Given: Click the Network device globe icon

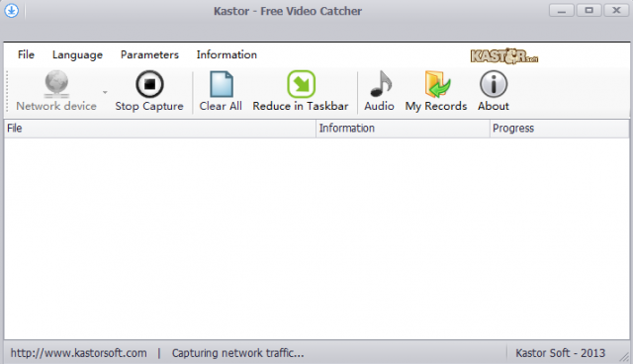Looking at the screenshot, I should click(x=56, y=84).
